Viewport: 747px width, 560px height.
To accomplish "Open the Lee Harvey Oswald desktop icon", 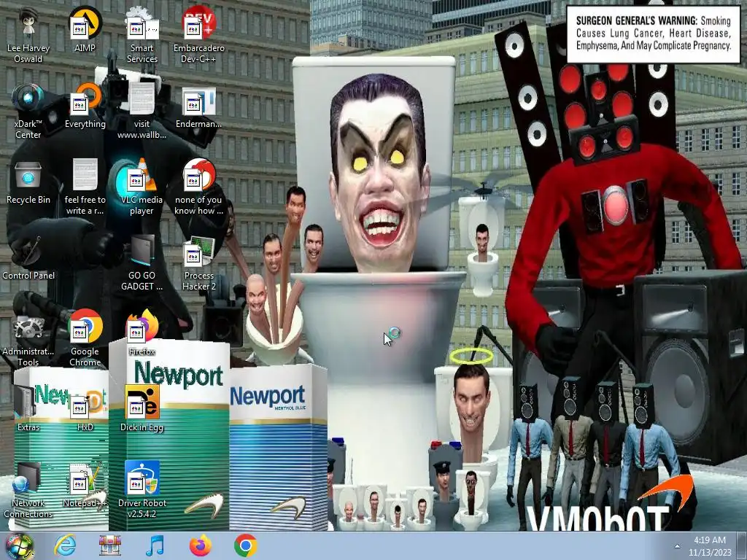I will click(x=28, y=36).
